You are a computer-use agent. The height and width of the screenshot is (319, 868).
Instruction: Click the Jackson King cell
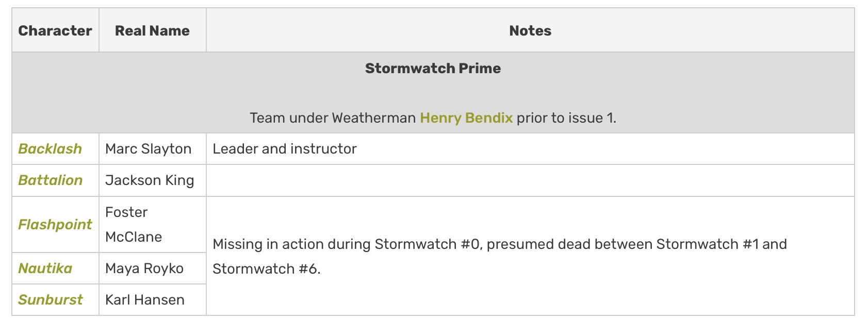pyautogui.click(x=150, y=180)
